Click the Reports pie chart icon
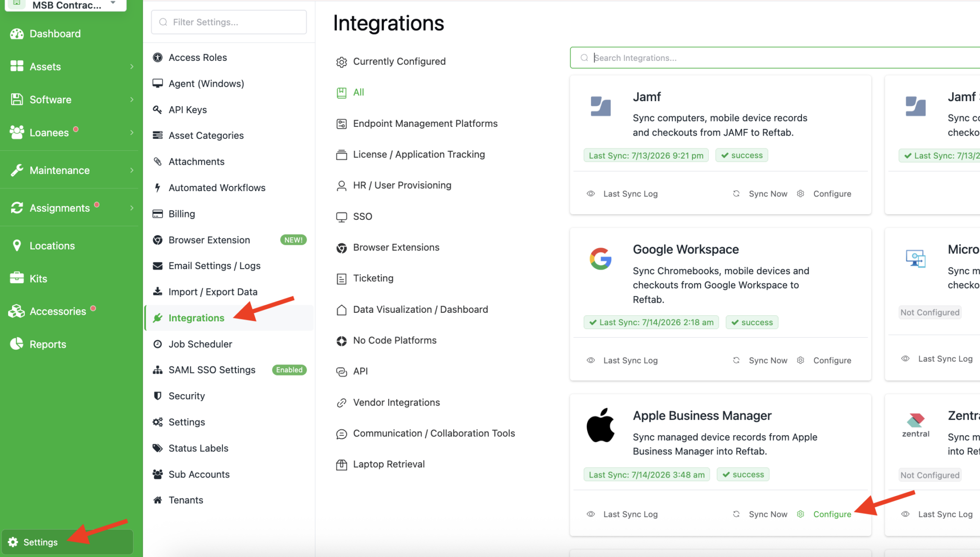Image resolution: width=980 pixels, height=557 pixels. tap(17, 343)
